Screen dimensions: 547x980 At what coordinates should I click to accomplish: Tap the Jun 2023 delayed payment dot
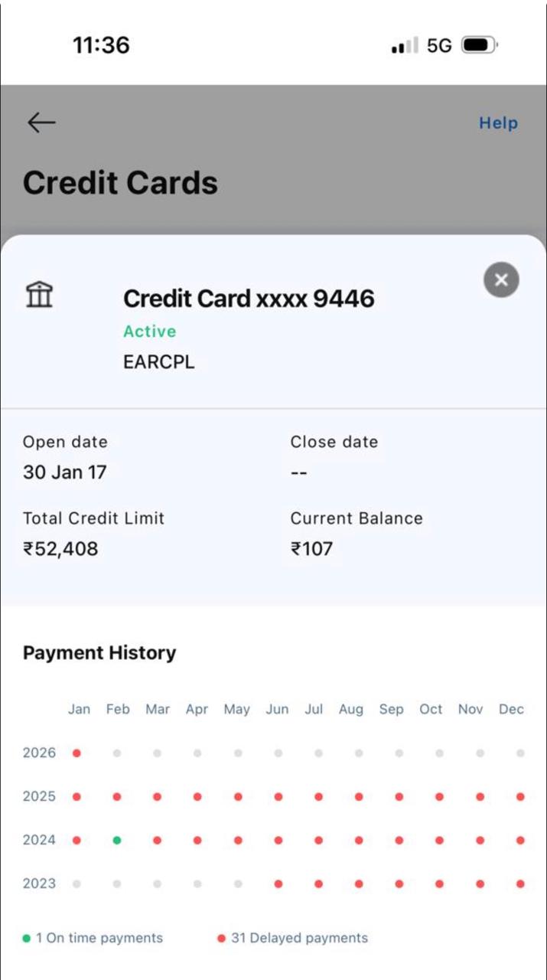point(278,884)
